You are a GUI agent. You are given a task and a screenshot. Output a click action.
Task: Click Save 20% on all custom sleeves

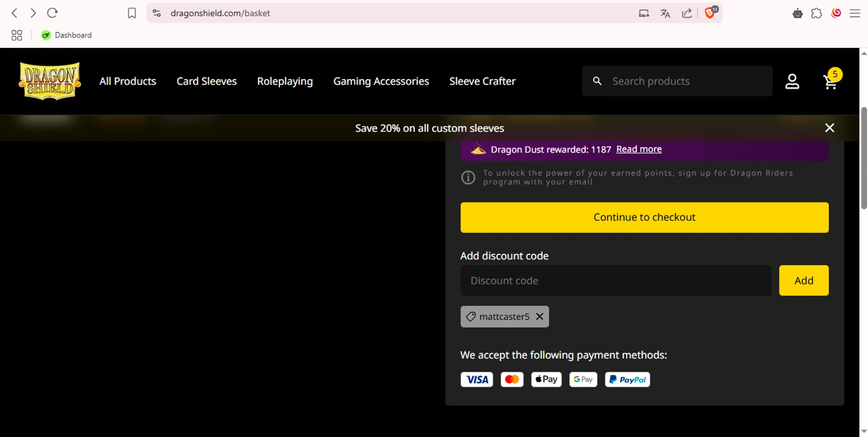pyautogui.click(x=430, y=128)
